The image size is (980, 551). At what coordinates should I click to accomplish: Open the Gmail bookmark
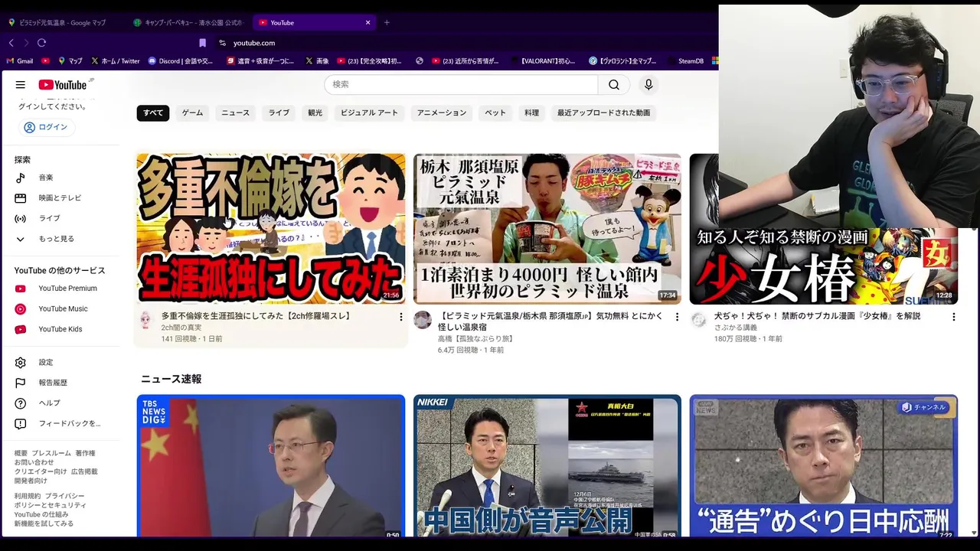20,61
